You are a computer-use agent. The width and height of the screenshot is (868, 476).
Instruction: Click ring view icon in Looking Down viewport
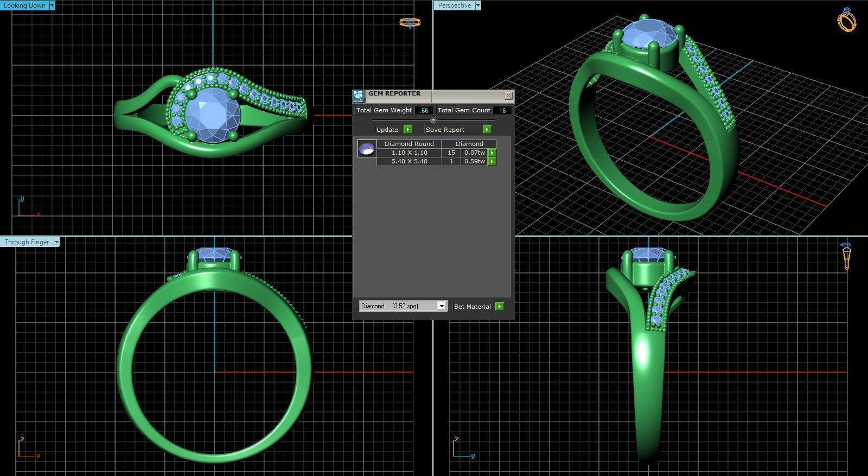(x=410, y=22)
